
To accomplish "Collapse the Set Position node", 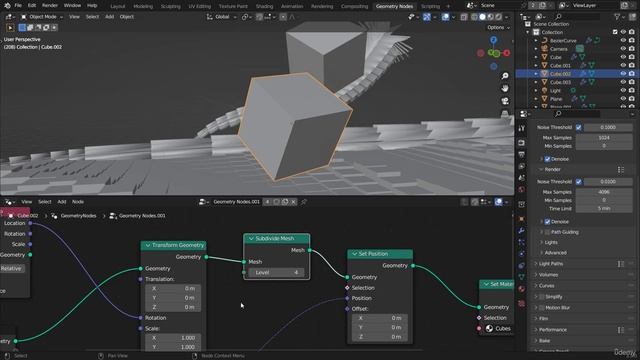I will (x=354, y=254).
